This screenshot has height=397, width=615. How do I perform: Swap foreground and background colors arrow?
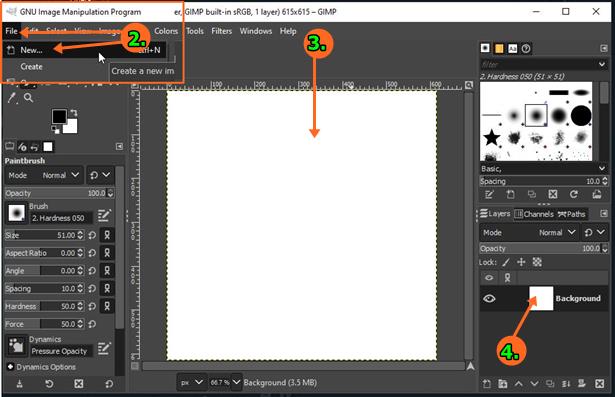[74, 113]
